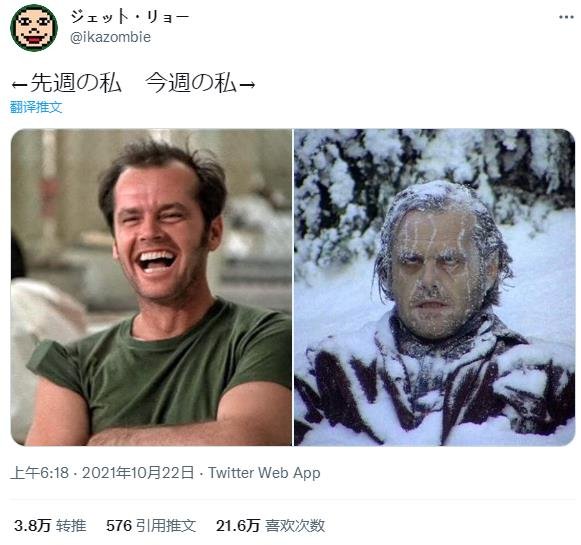
Task: Open the tweet author's pixel avatar
Action: click(x=34, y=27)
